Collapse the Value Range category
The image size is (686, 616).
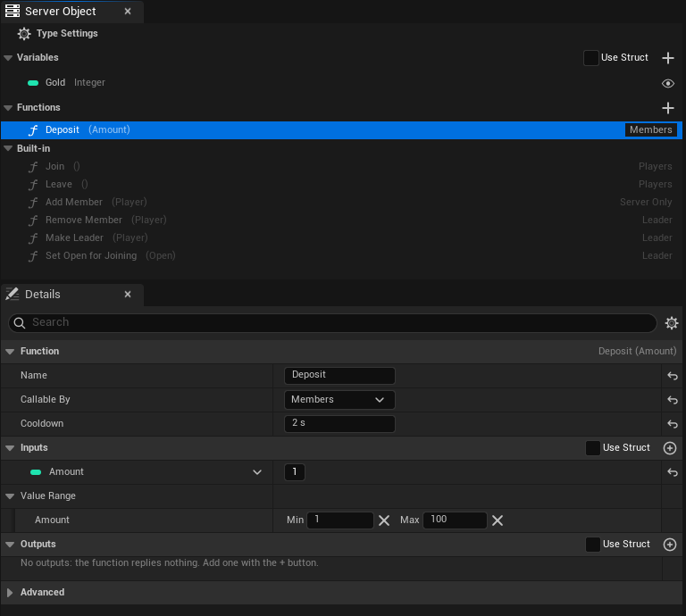click(x=10, y=496)
